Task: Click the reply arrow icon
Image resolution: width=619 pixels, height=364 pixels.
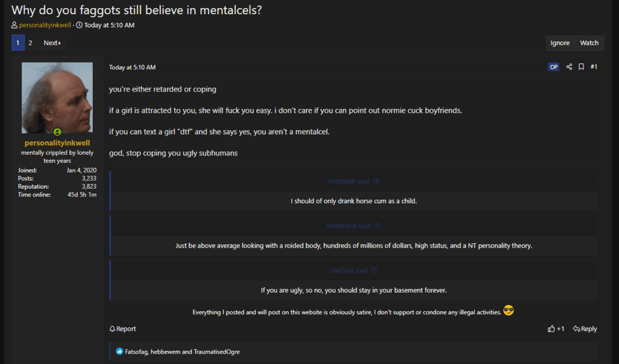Action: click(x=576, y=329)
